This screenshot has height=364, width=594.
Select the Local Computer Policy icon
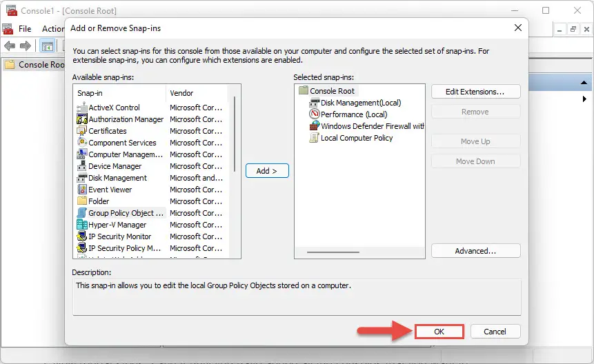[x=315, y=138]
